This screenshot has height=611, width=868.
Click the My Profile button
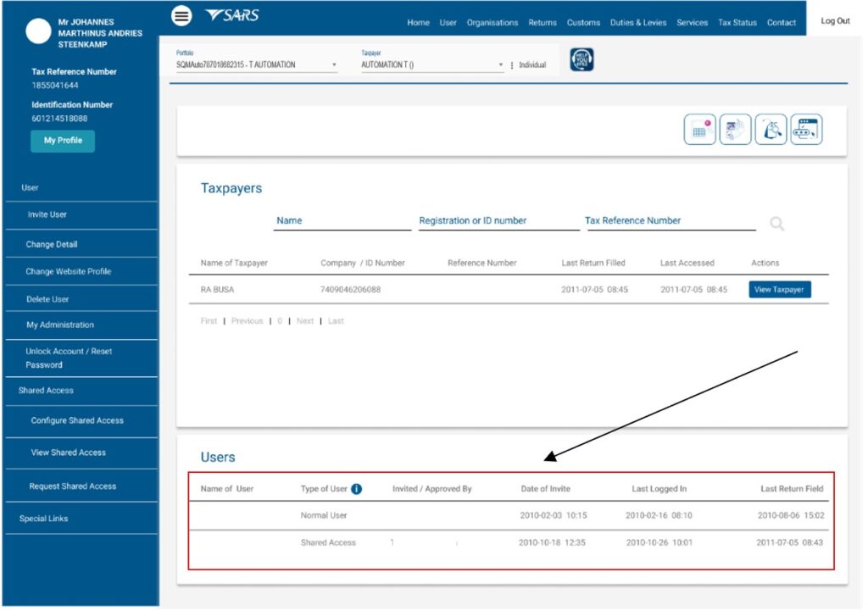(62, 141)
